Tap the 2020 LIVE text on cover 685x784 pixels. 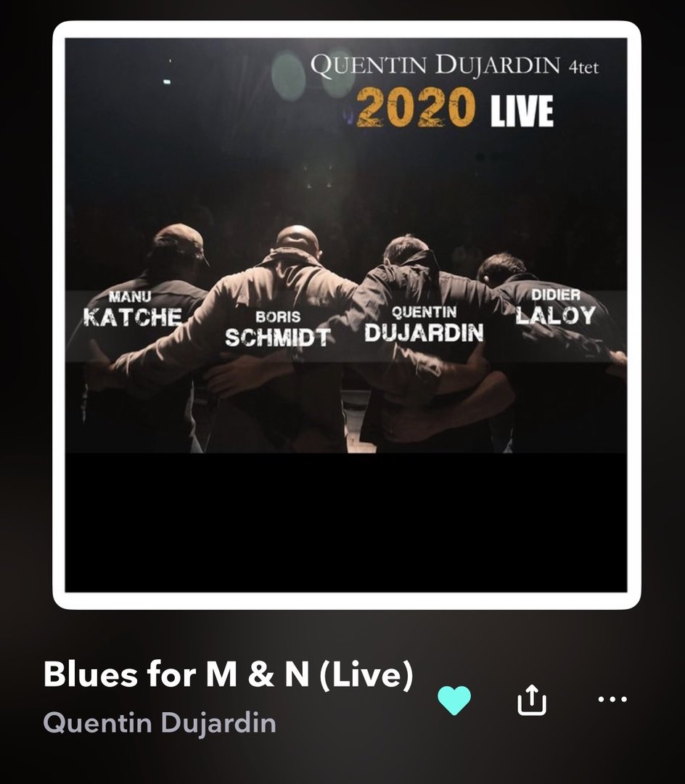[x=455, y=107]
